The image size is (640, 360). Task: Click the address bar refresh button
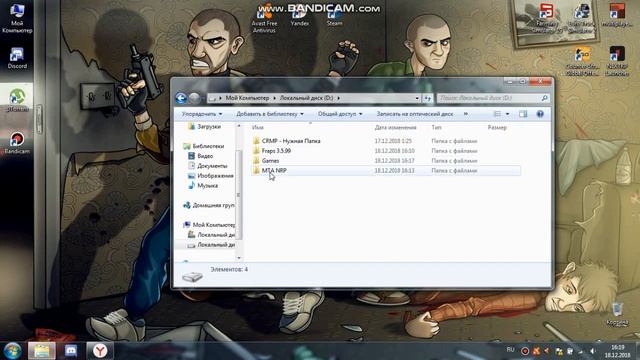427,98
